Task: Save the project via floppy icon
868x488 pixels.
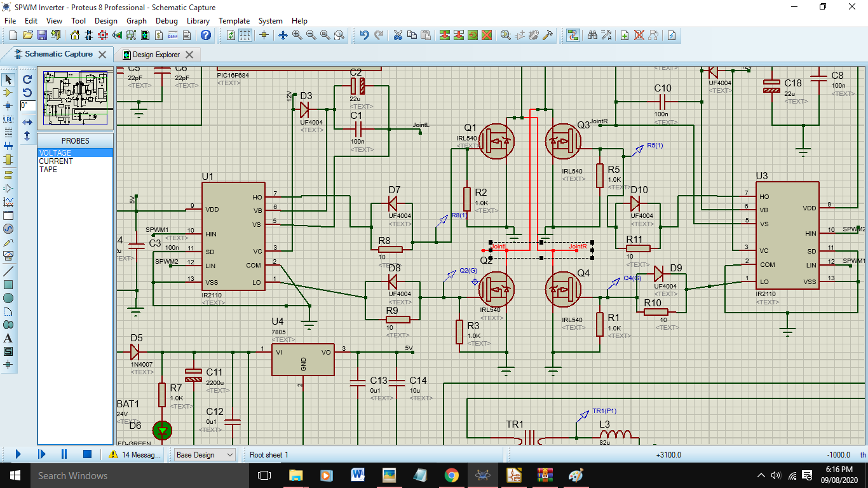Action: 41,35
